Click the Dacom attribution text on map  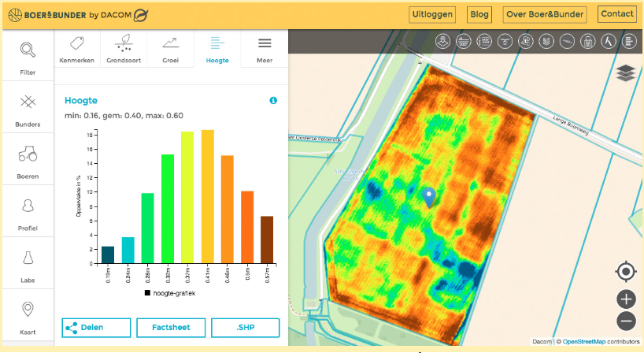pyautogui.click(x=542, y=341)
